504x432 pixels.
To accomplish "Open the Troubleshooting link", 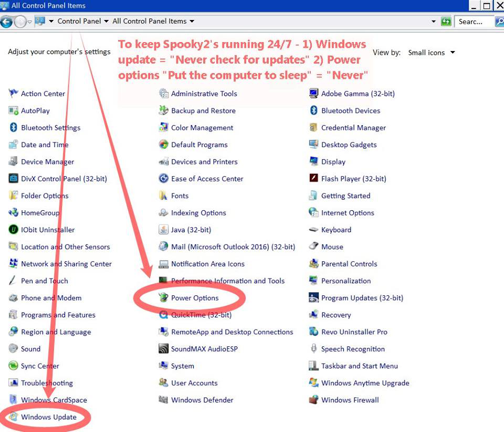I will [x=47, y=383].
